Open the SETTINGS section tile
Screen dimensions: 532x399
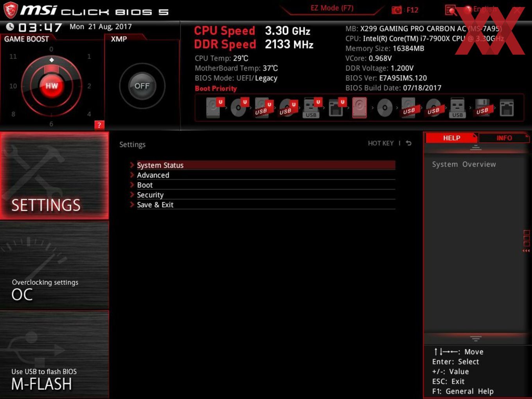click(54, 176)
